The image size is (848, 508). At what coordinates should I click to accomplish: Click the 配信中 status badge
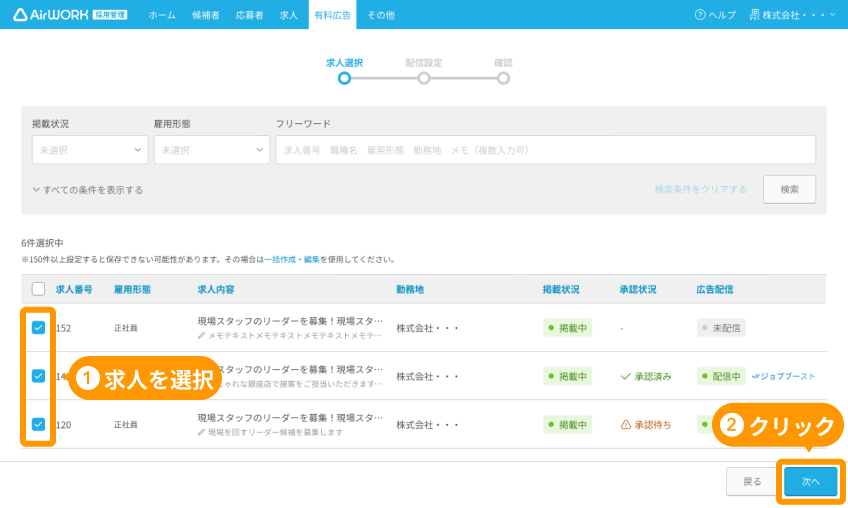(721, 376)
